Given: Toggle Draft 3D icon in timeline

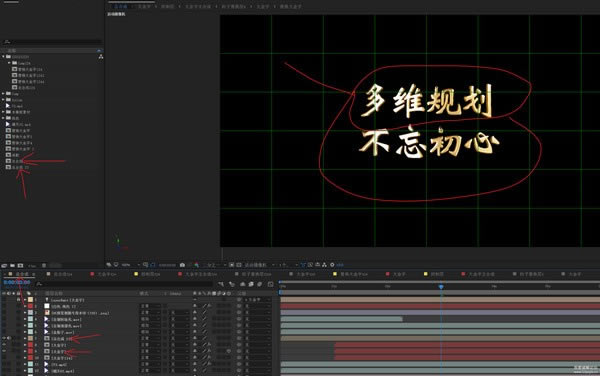Looking at the screenshot, I should (232, 284).
